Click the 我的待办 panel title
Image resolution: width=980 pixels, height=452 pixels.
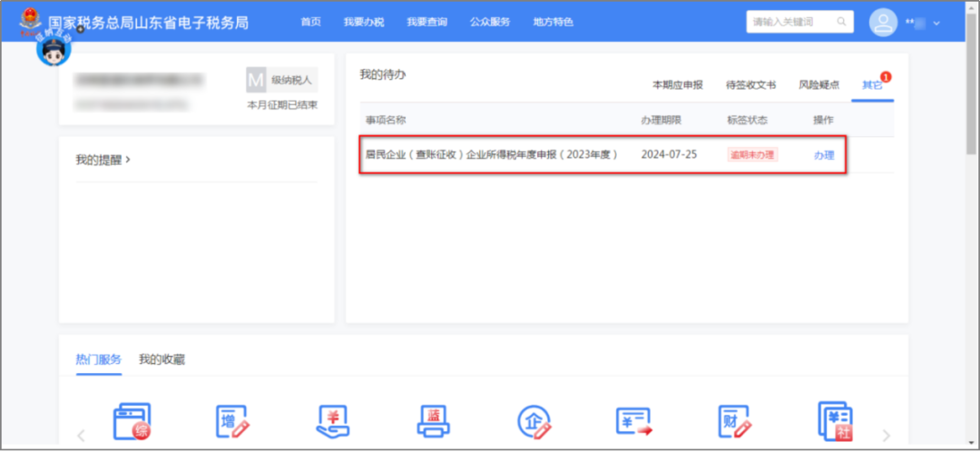tap(383, 74)
